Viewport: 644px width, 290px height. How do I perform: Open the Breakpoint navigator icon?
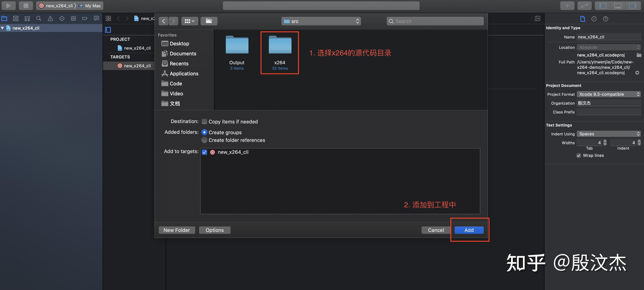coord(85,18)
